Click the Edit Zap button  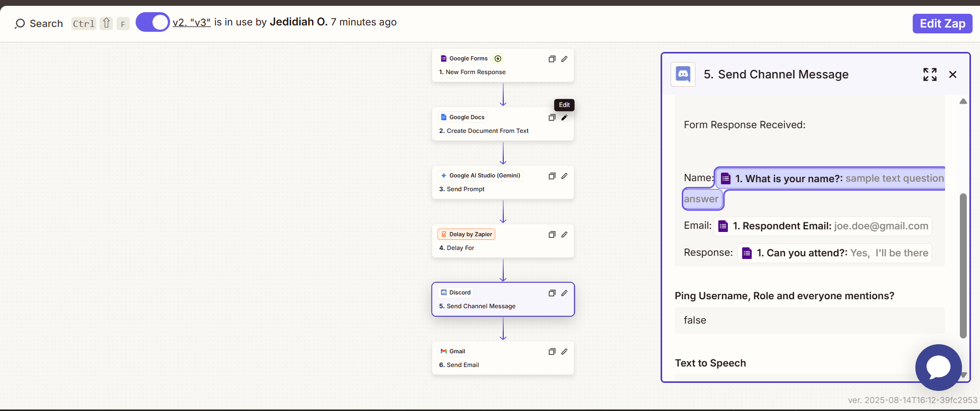942,23
